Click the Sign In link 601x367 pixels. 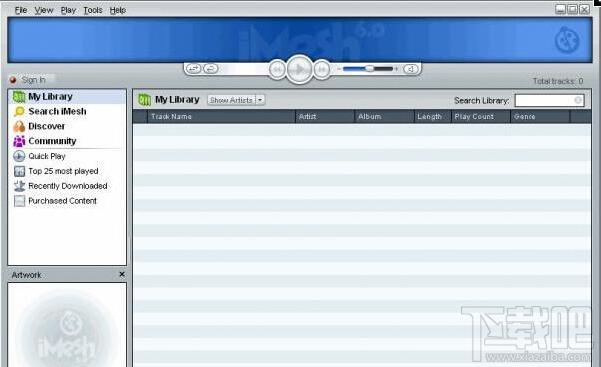pos(33,80)
